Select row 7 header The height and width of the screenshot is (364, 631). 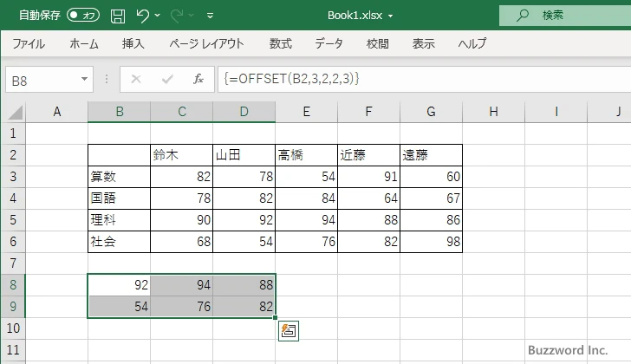13,263
